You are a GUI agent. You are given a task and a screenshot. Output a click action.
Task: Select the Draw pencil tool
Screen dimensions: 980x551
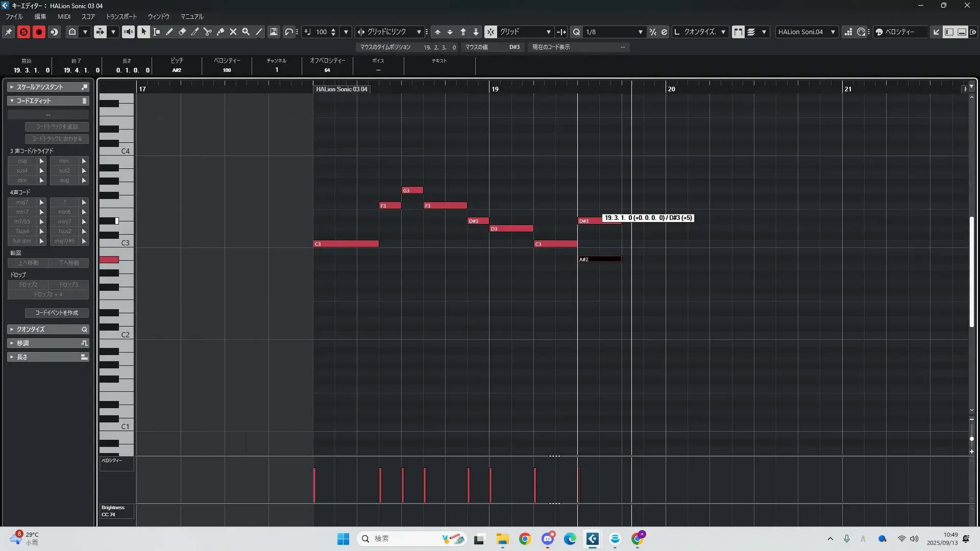click(x=169, y=32)
